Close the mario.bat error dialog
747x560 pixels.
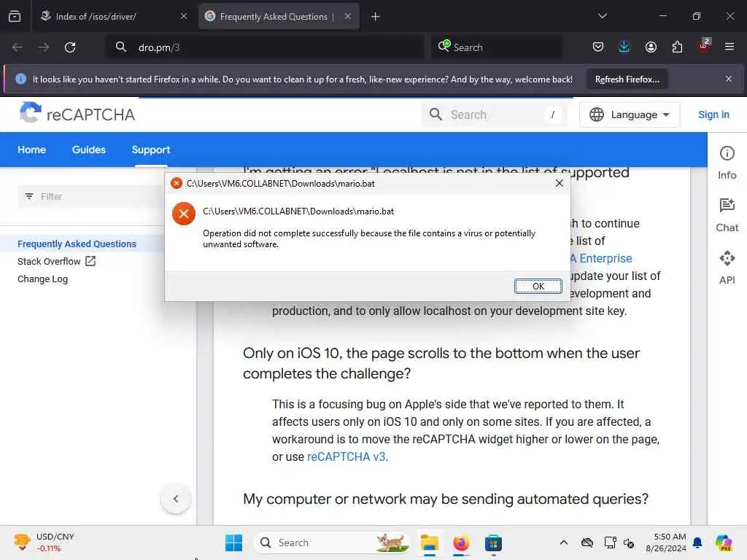point(560,183)
